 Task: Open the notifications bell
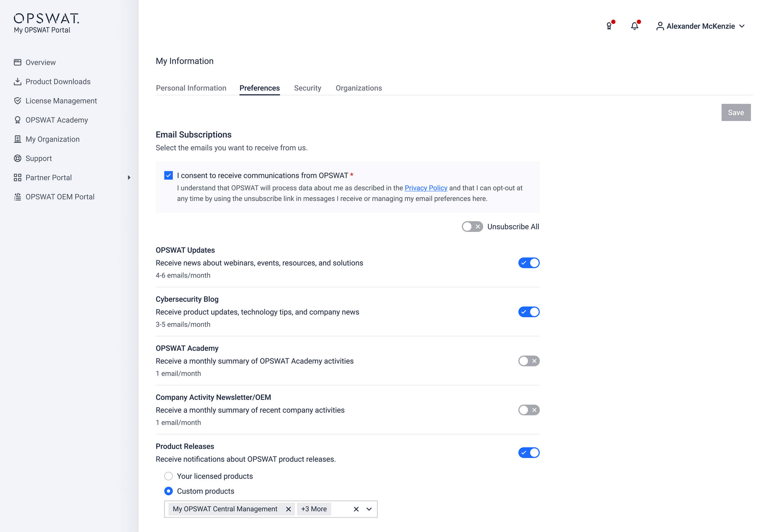(x=634, y=26)
